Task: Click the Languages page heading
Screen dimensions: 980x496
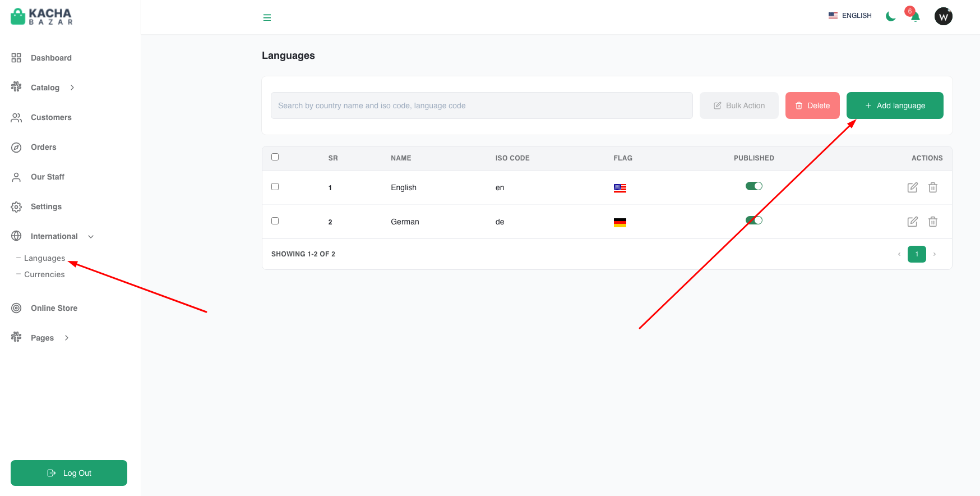Action: click(288, 56)
